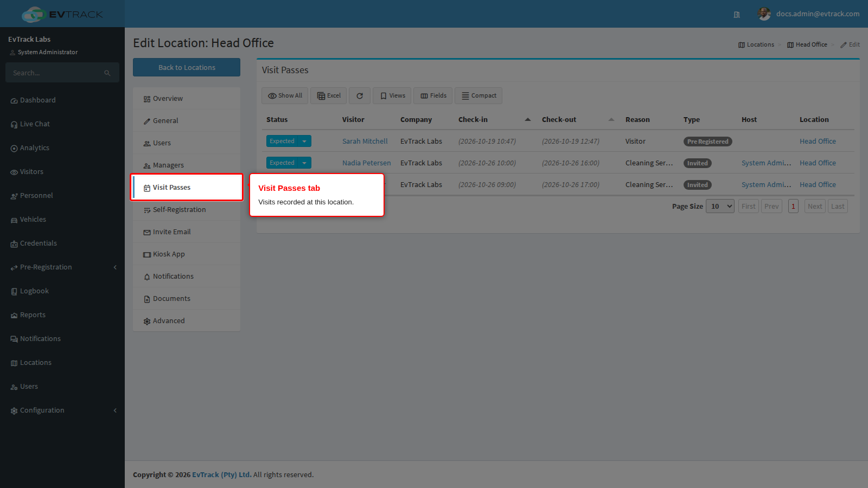Click the refresh icon in the toolbar
The height and width of the screenshot is (488, 868).
pos(360,96)
